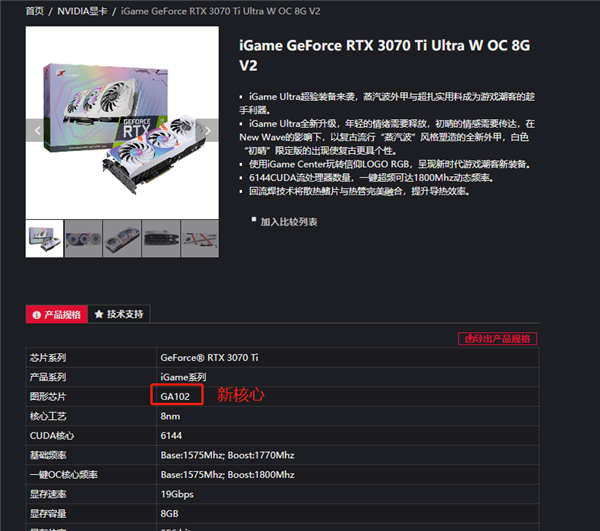
Task: Click the previous image arrow on product photo
Action: (x=38, y=130)
